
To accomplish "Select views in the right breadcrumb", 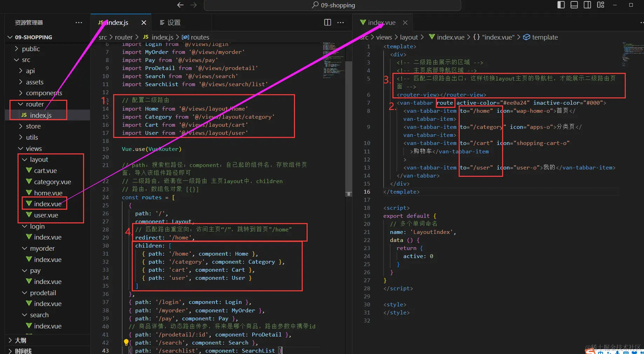I will point(384,37).
